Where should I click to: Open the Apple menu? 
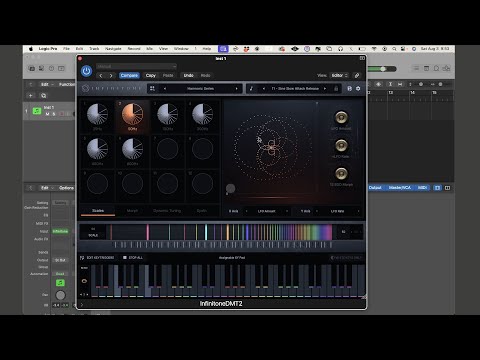pos(31,49)
